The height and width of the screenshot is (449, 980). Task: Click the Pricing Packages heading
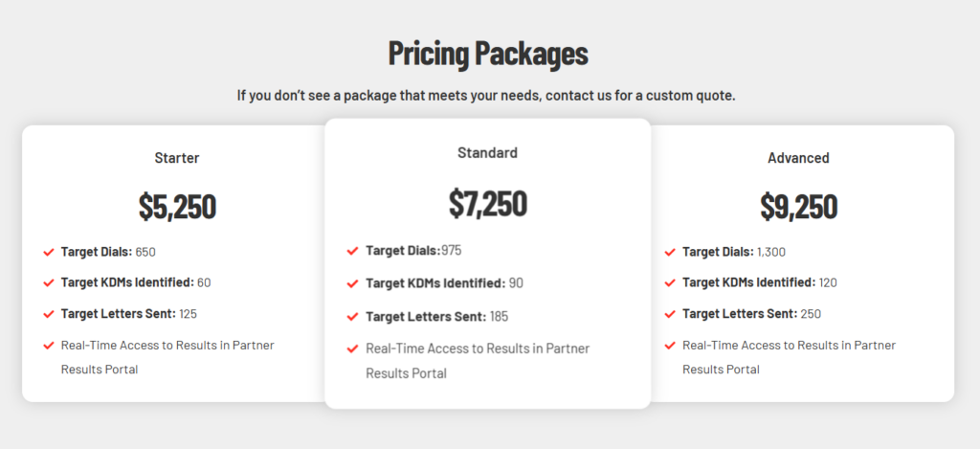click(x=488, y=54)
